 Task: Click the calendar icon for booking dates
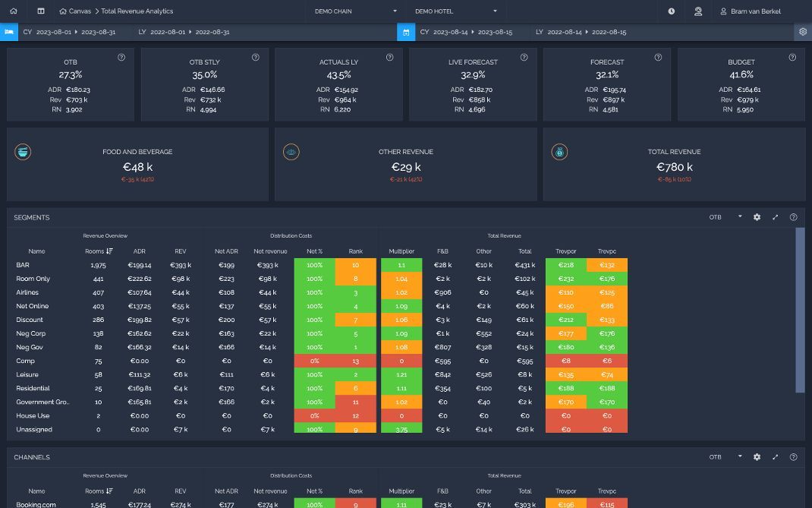pyautogui.click(x=406, y=32)
